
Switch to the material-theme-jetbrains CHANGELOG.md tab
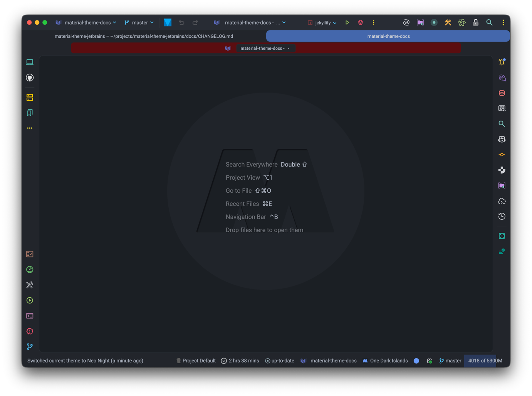coord(144,36)
